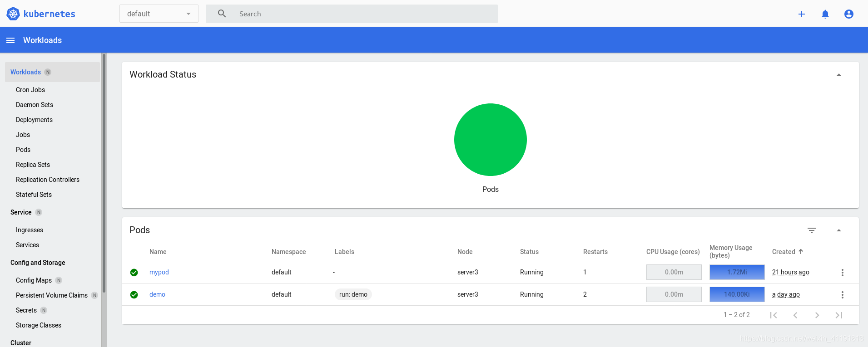Click the a day ago timestamp
The height and width of the screenshot is (347, 868).
786,294
